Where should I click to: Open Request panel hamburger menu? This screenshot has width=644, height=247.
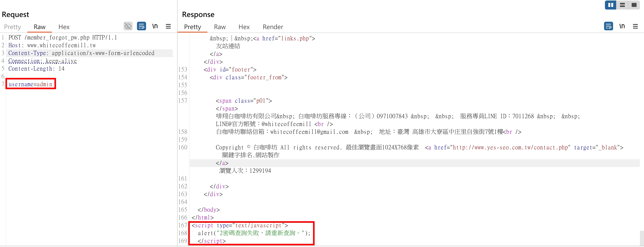pos(168,26)
